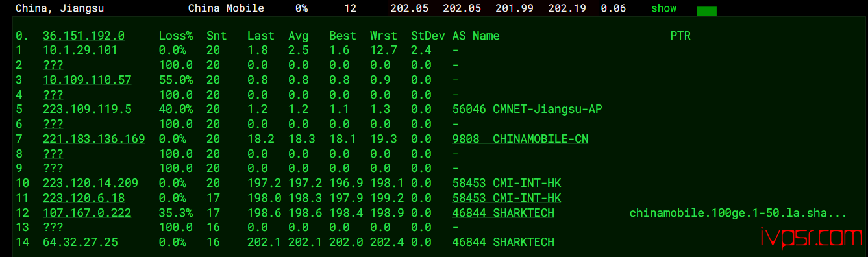
Task: Open hop 3 IP 10.109.110.57
Action: pyautogui.click(x=87, y=80)
